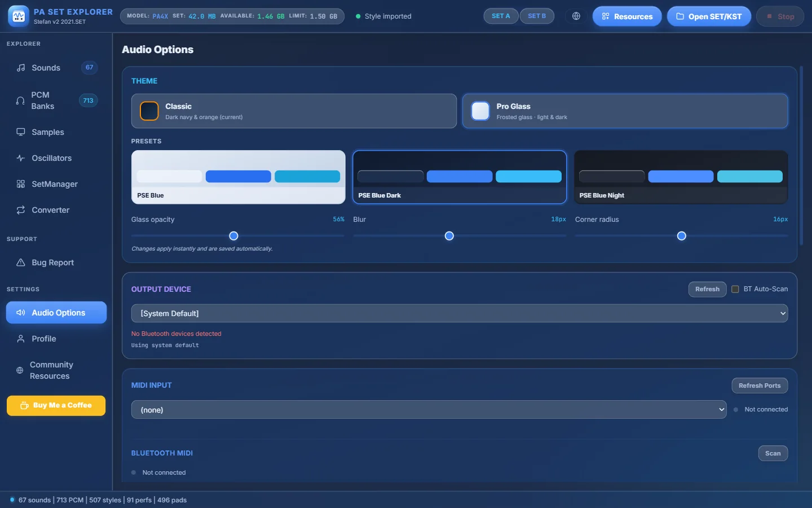Click the Blur slider handle
Image resolution: width=812 pixels, height=508 pixels.
pyautogui.click(x=449, y=236)
